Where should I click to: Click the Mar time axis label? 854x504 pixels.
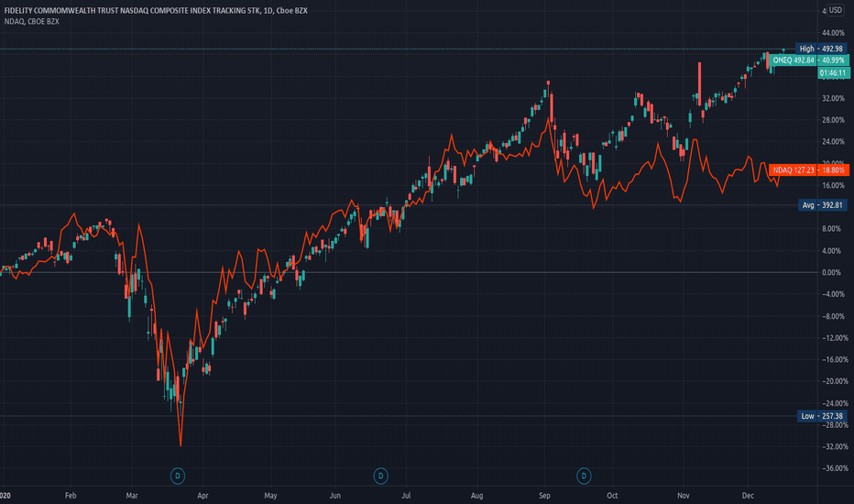pyautogui.click(x=132, y=495)
